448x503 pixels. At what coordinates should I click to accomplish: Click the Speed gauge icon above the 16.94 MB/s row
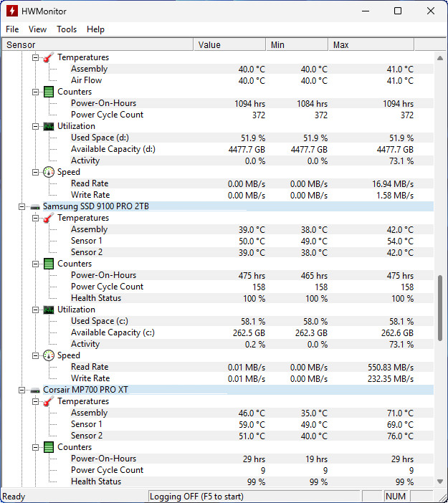pyautogui.click(x=49, y=172)
